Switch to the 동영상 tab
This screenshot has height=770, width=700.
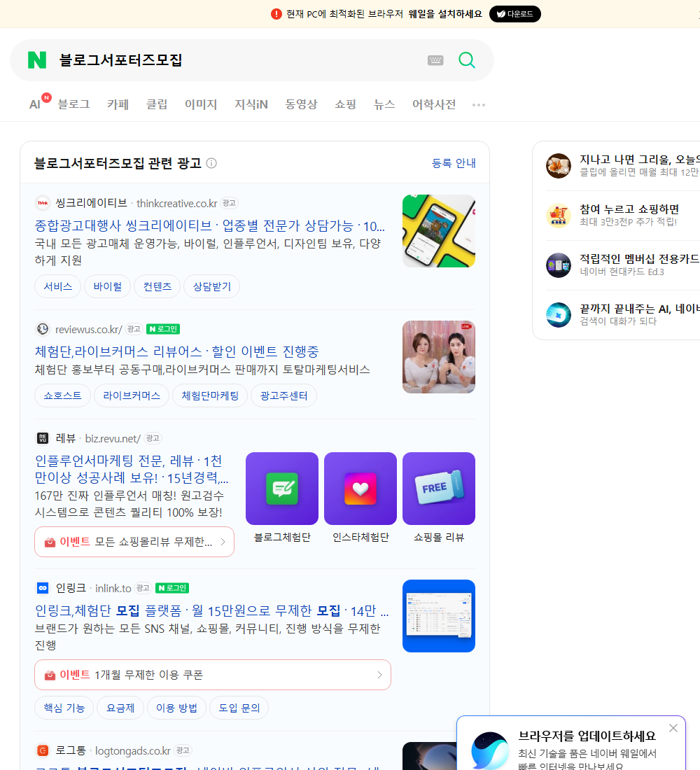[x=301, y=104]
